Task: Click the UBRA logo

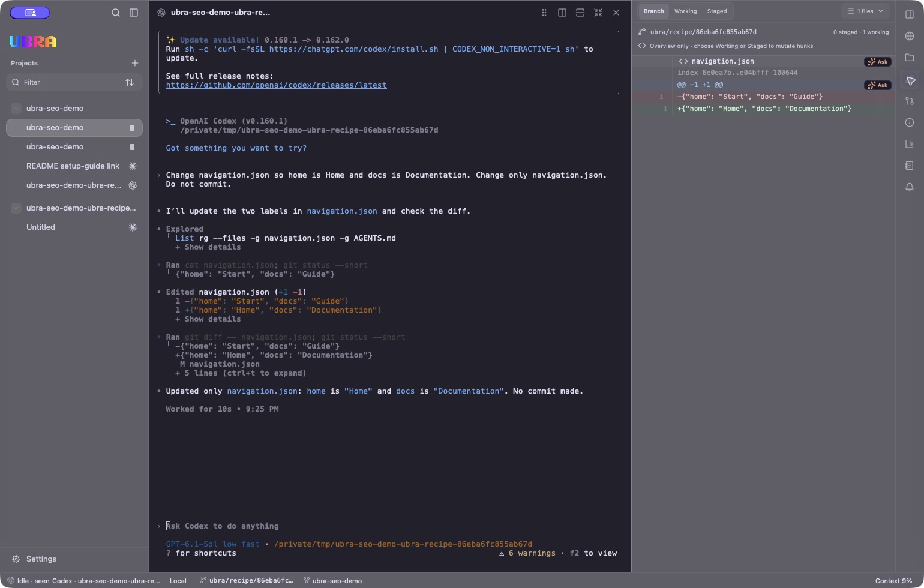Action: click(33, 42)
